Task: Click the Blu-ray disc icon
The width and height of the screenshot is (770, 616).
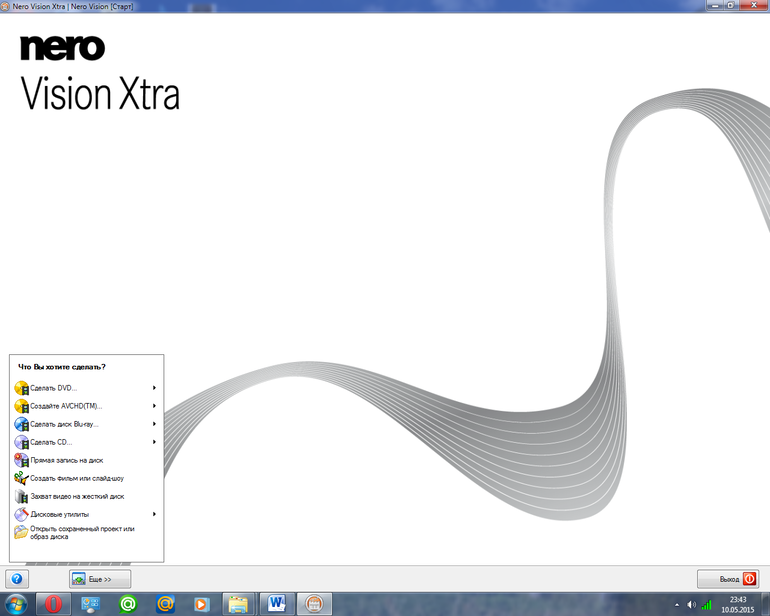Action: click(x=21, y=424)
